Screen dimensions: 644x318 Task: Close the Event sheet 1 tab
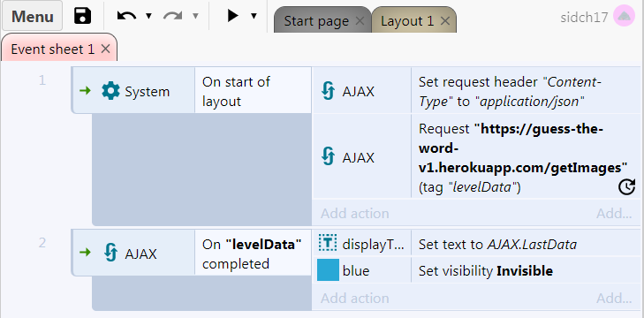click(105, 49)
